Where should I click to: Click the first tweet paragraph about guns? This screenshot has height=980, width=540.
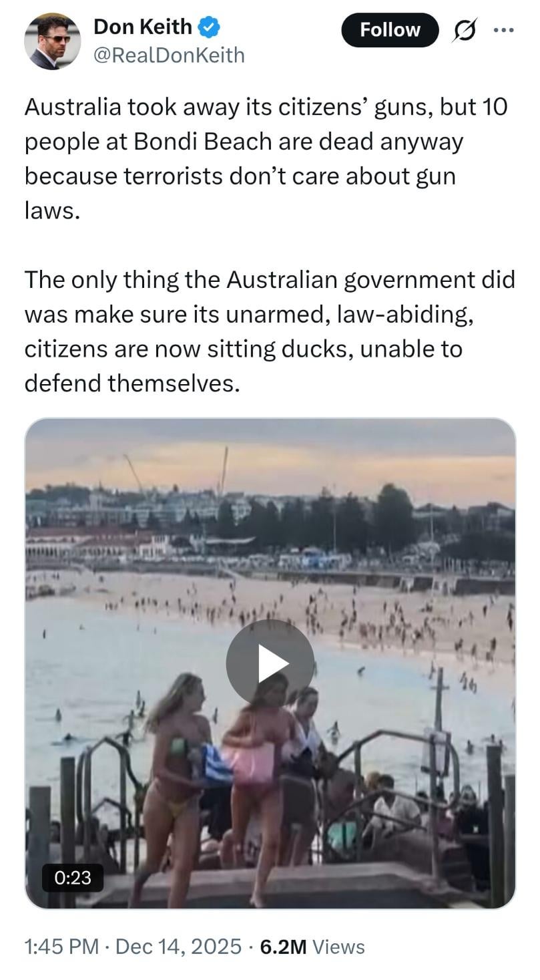(x=267, y=159)
